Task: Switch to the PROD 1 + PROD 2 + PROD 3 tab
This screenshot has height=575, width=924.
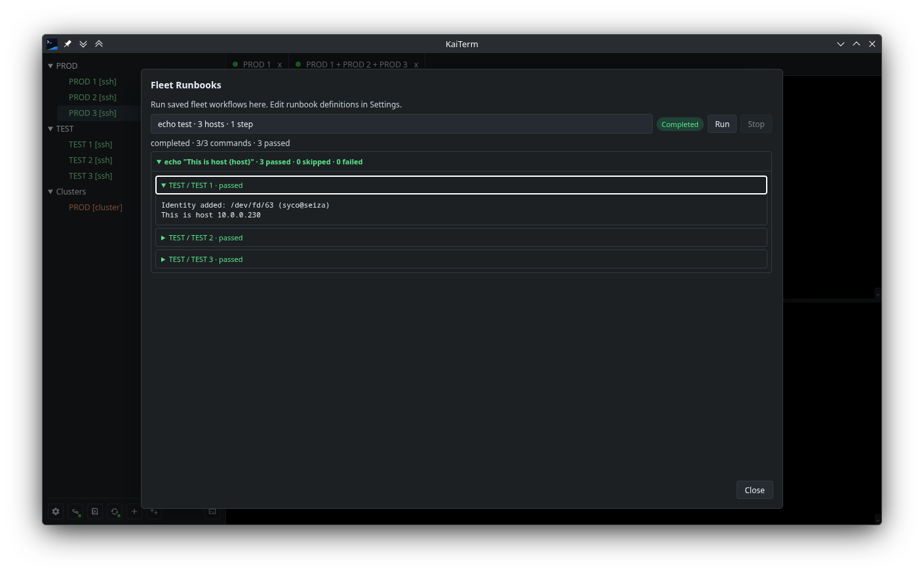Action: (356, 65)
